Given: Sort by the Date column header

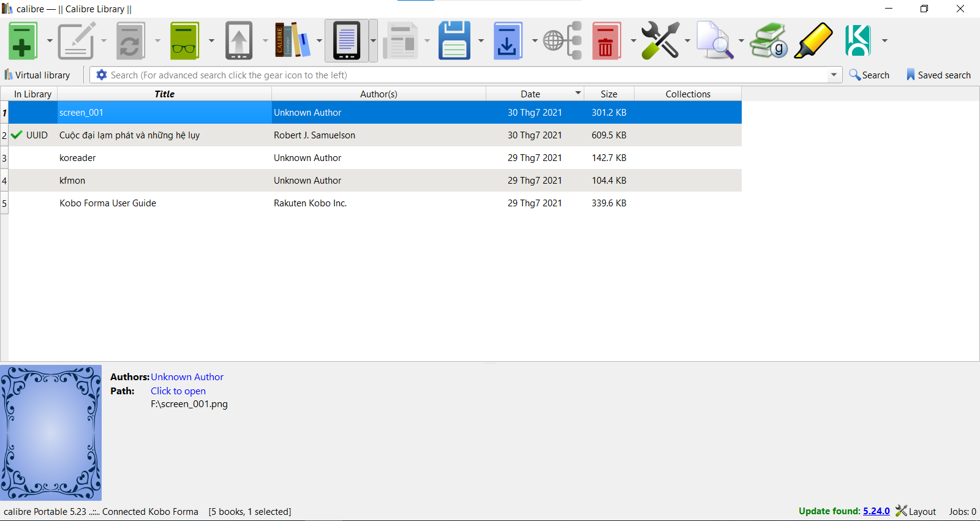Looking at the screenshot, I should [x=535, y=94].
